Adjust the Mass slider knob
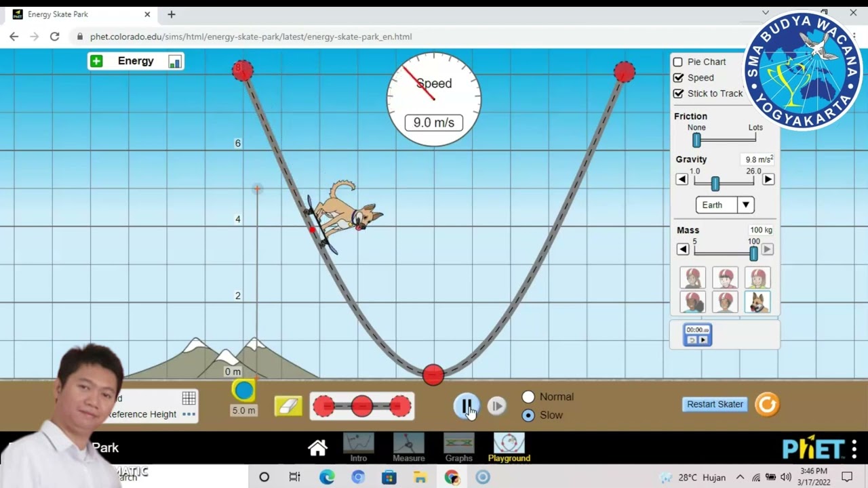This screenshot has height=488, width=868. (753, 253)
